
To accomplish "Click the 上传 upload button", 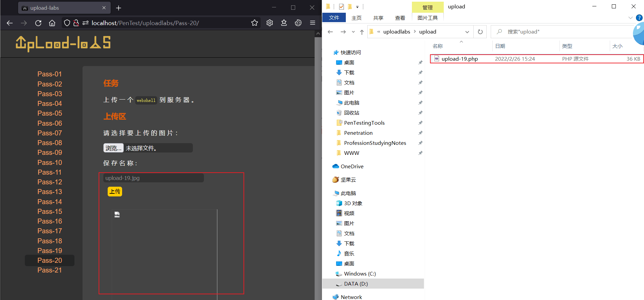I will pyautogui.click(x=115, y=191).
